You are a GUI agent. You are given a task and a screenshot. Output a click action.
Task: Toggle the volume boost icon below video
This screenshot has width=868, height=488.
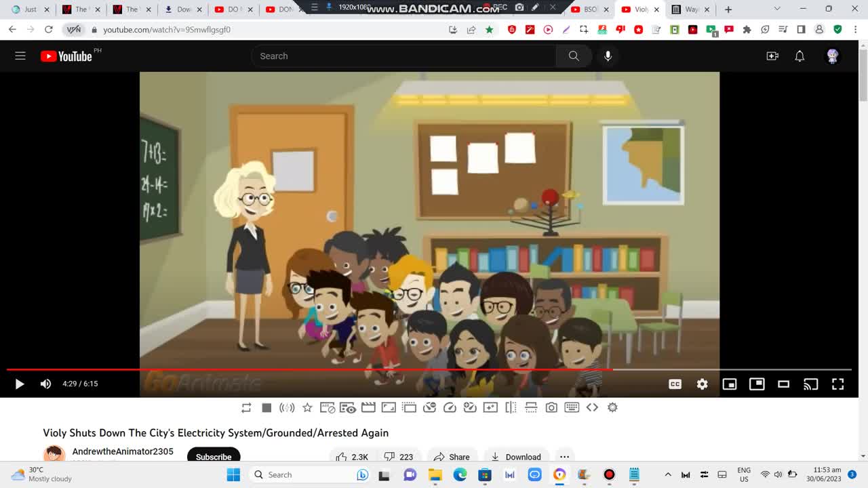tap(287, 407)
